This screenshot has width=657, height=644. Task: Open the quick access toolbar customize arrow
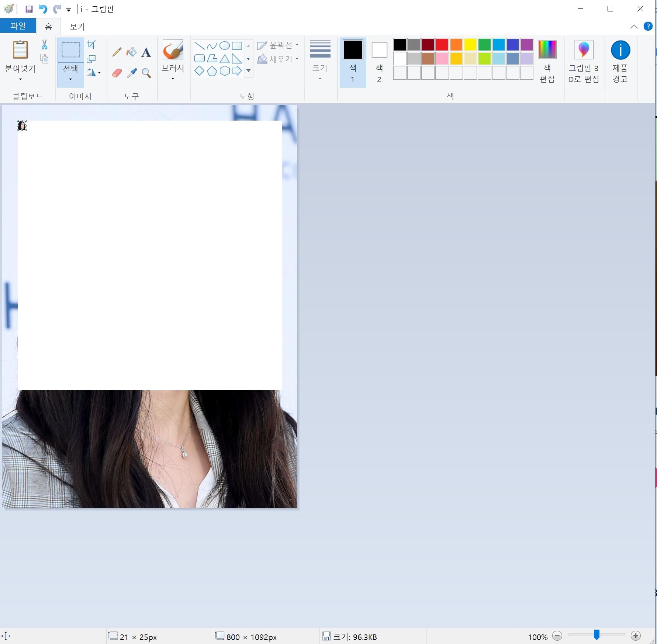click(x=69, y=10)
